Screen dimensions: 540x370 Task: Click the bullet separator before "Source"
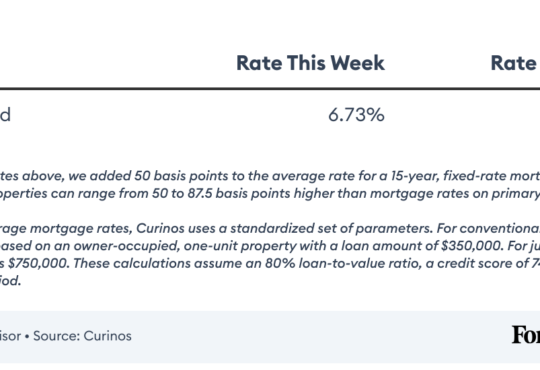tap(27, 336)
